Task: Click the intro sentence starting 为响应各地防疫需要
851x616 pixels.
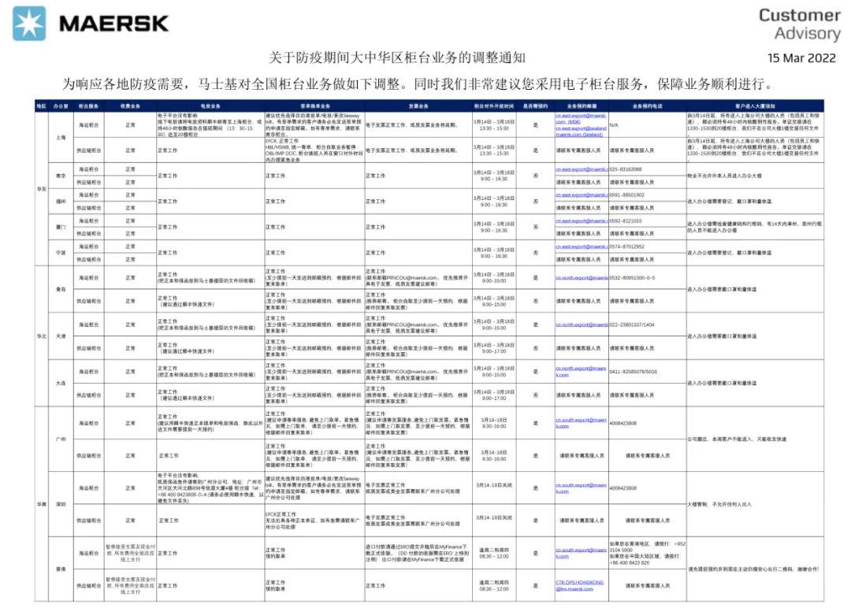Action: coord(417,83)
